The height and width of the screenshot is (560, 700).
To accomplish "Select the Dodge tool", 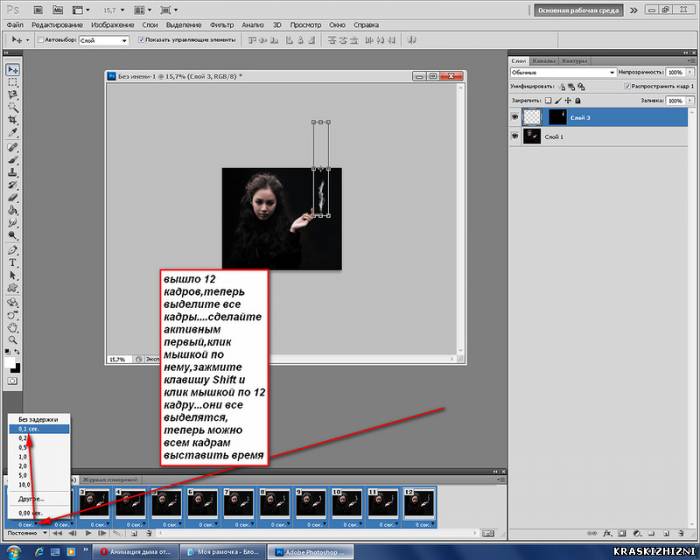I will [12, 235].
